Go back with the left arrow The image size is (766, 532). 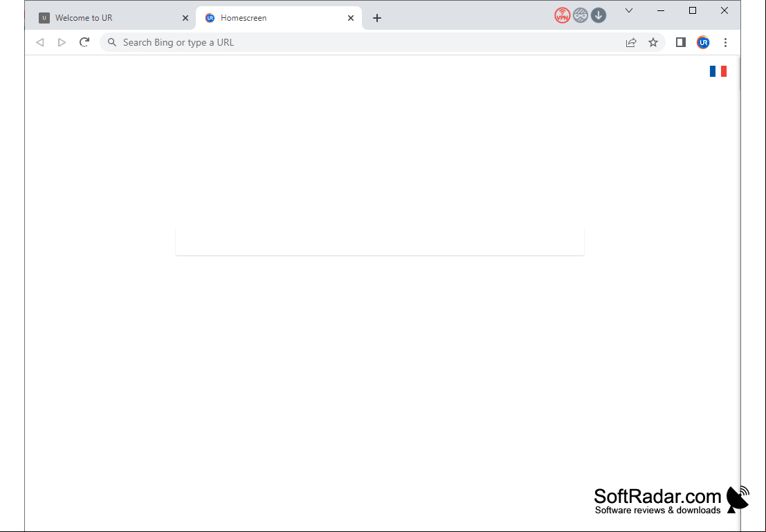[40, 42]
